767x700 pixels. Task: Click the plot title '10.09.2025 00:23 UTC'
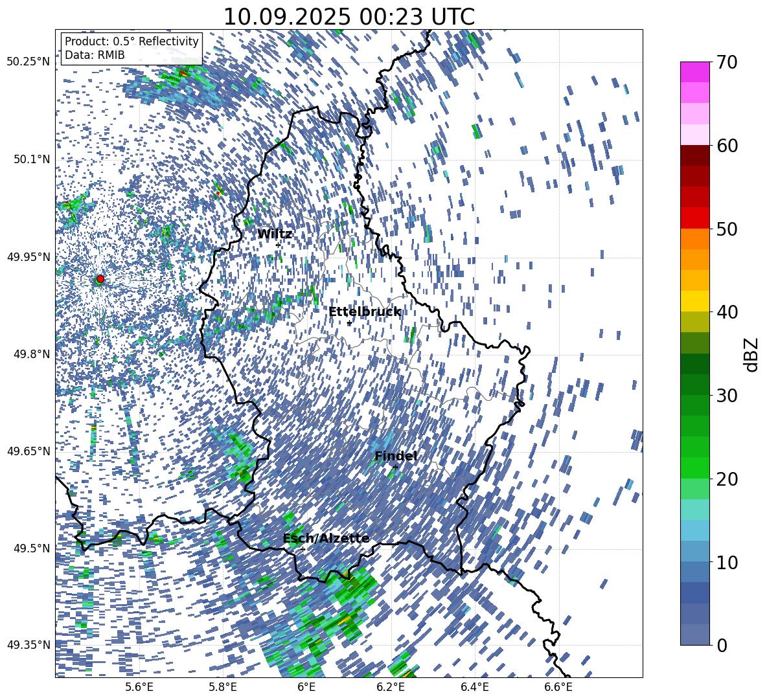349,17
